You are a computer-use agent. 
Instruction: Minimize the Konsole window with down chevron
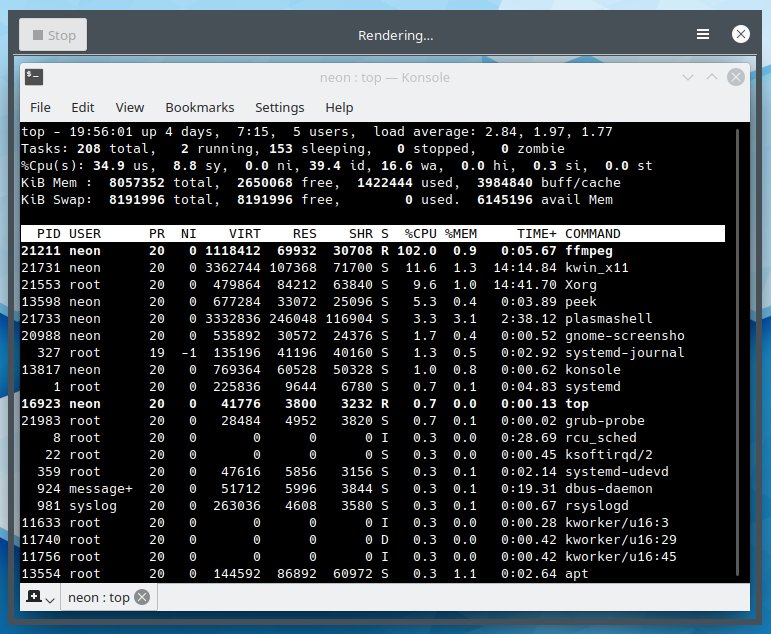(x=687, y=77)
